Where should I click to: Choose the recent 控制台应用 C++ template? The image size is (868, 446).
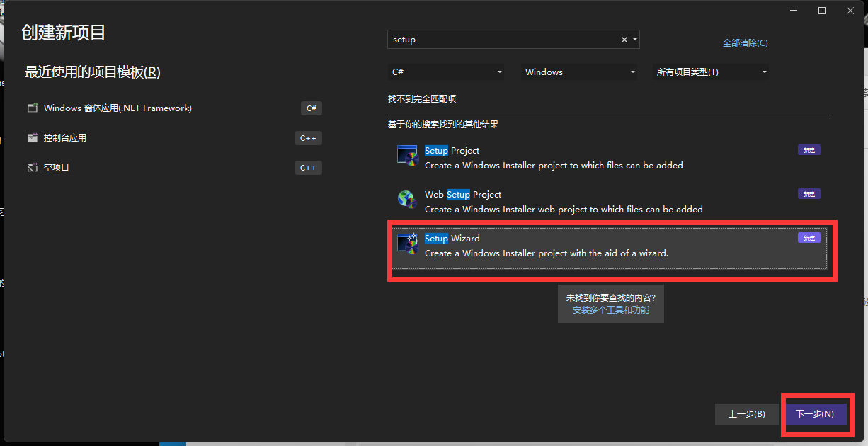click(170, 138)
